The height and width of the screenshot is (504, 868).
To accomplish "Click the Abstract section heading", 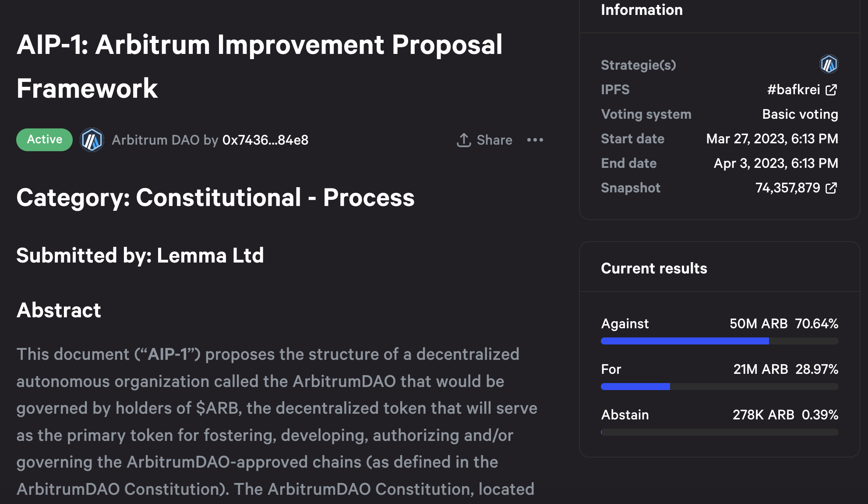I will (x=59, y=310).
